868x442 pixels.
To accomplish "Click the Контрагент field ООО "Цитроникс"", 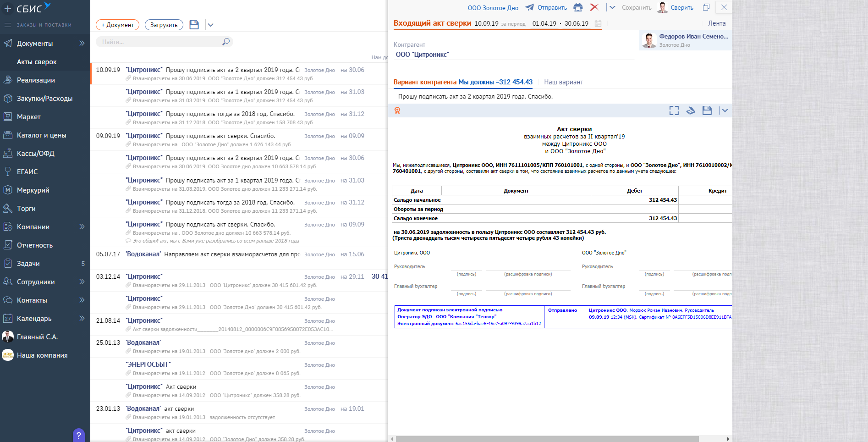I will click(x=514, y=55).
